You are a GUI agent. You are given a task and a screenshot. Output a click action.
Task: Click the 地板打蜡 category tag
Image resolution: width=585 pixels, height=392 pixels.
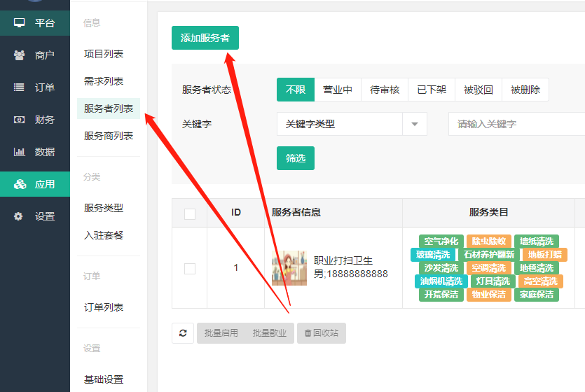(x=544, y=255)
